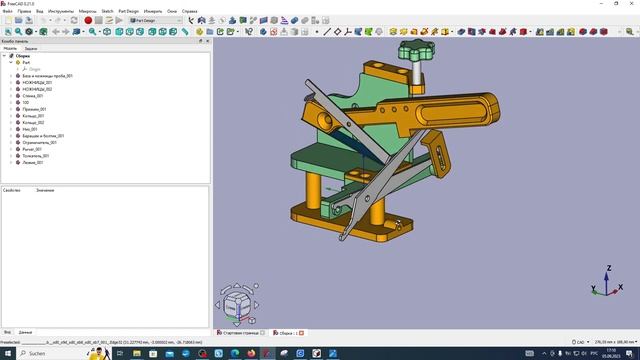Image resolution: width=640 pixels, height=360 pixels.
Task: Create a datum plane icon
Action: (338, 32)
